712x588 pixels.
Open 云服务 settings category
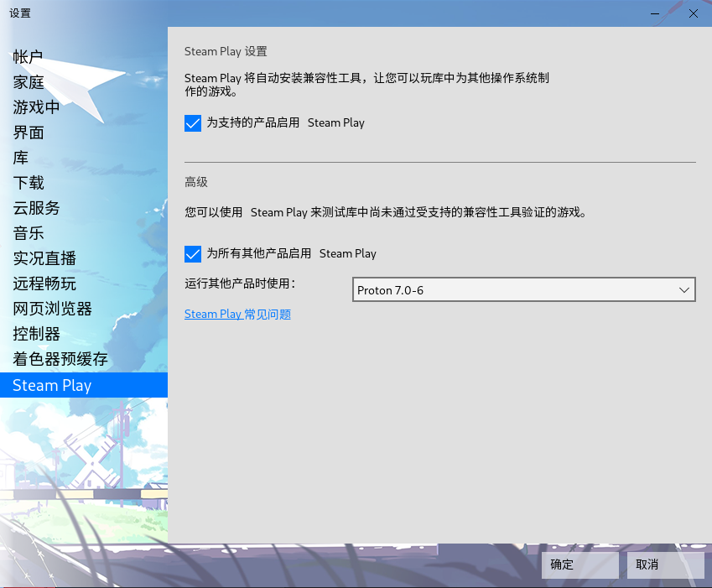[x=36, y=208]
